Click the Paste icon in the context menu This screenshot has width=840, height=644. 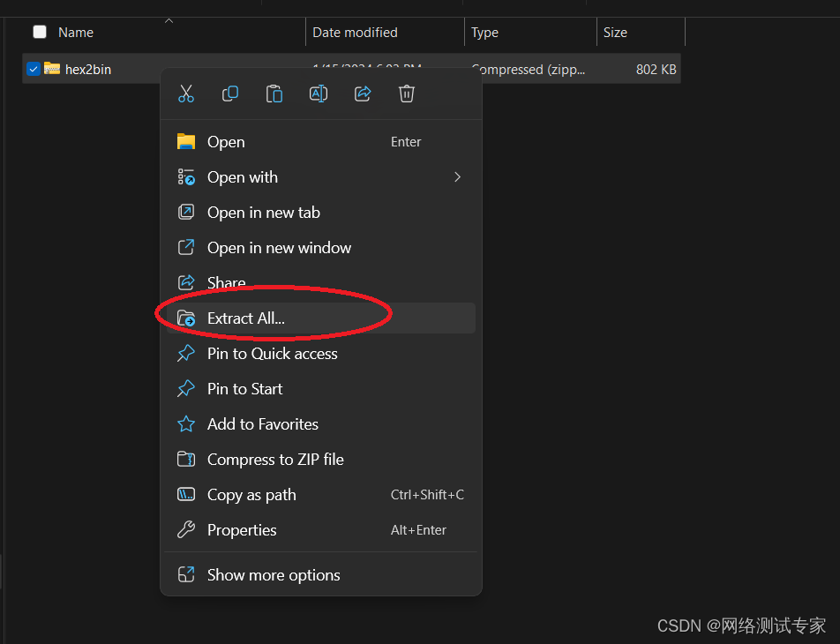274,93
